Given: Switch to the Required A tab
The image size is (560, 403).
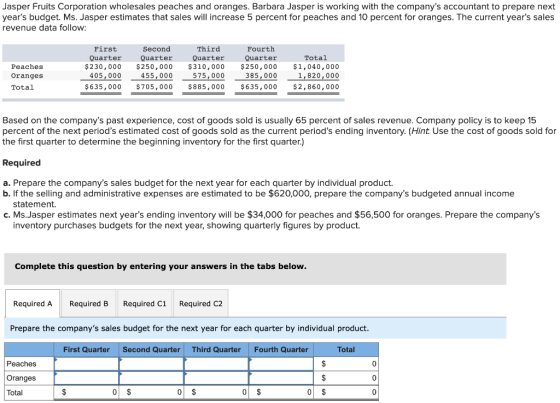Looking at the screenshot, I should (x=32, y=303).
